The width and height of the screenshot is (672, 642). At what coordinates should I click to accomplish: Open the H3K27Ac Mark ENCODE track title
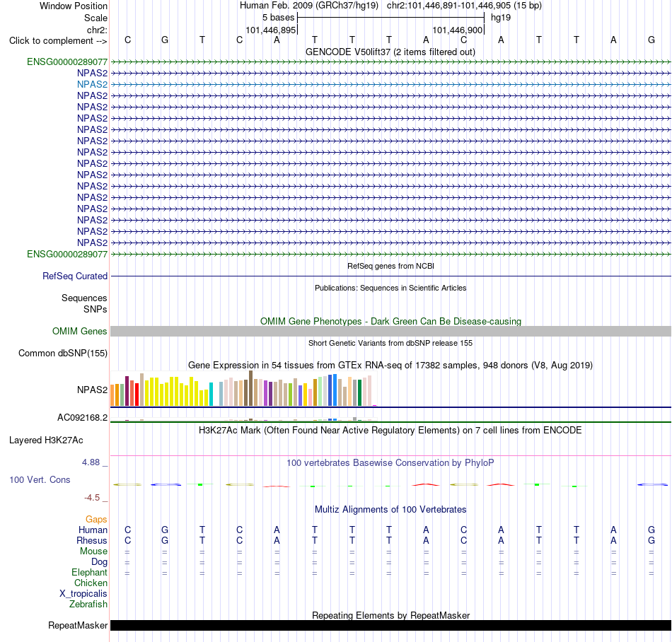click(390, 431)
